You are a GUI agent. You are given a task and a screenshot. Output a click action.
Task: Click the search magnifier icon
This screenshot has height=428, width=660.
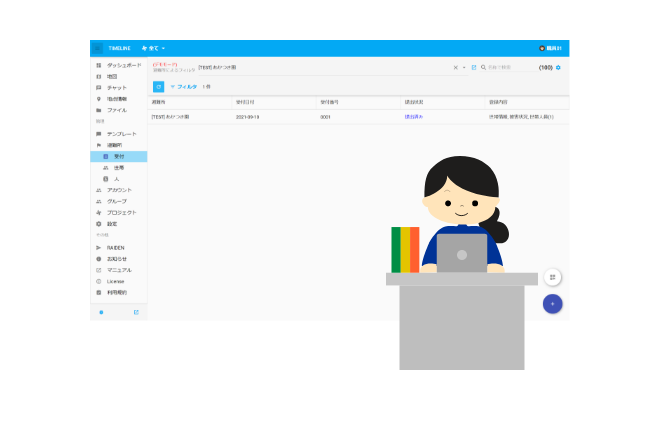[483, 67]
